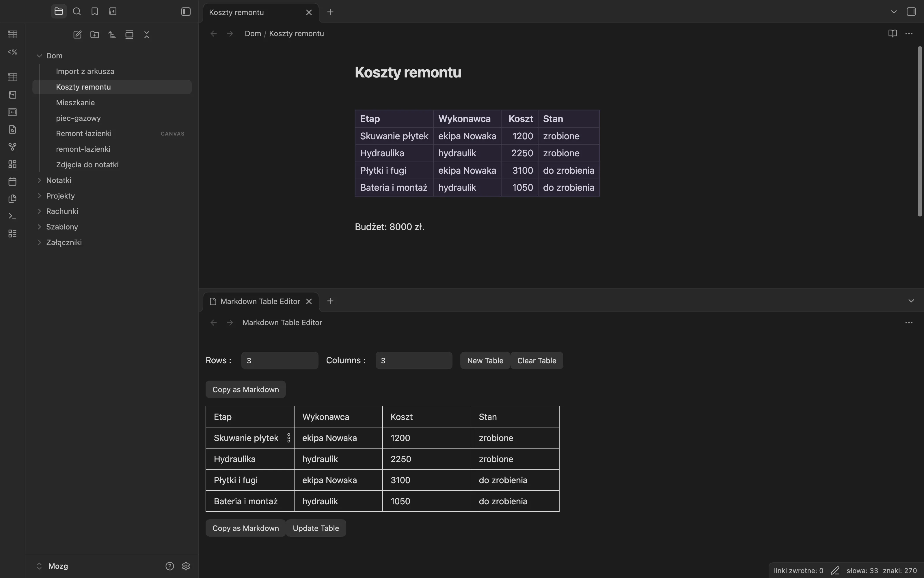Viewport: 924px width, 578px height.
Task: Click the second table ribbon icon
Action: tap(12, 77)
